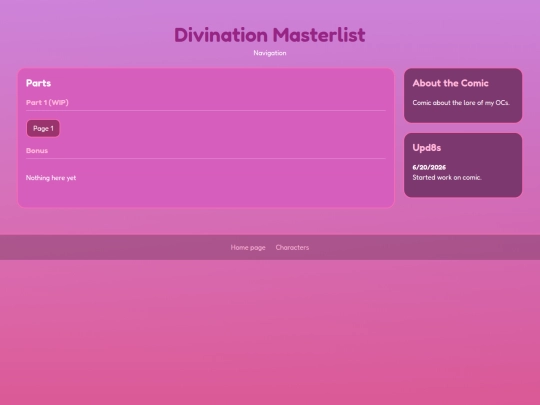
Task: Go to the Home page link
Action: point(248,248)
